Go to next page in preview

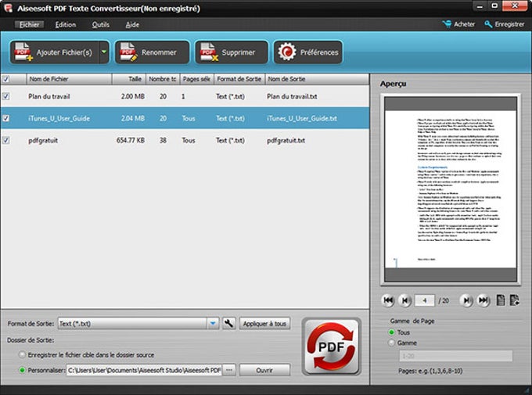[x=466, y=300]
